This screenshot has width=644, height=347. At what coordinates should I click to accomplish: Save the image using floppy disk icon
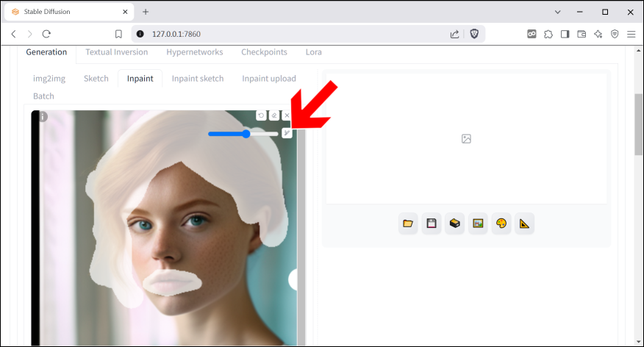coord(432,223)
